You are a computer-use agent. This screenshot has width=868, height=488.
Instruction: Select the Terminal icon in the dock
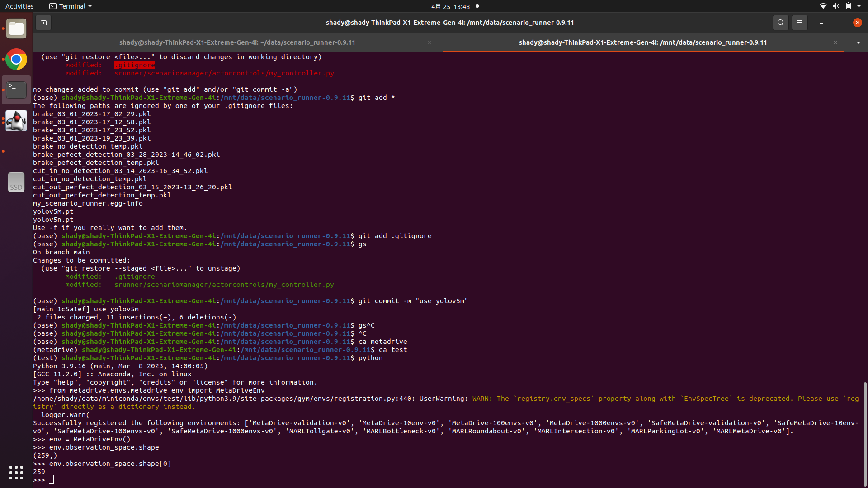16,89
